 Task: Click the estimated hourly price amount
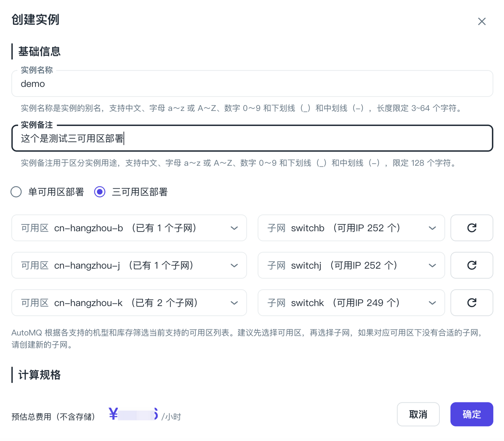(134, 415)
